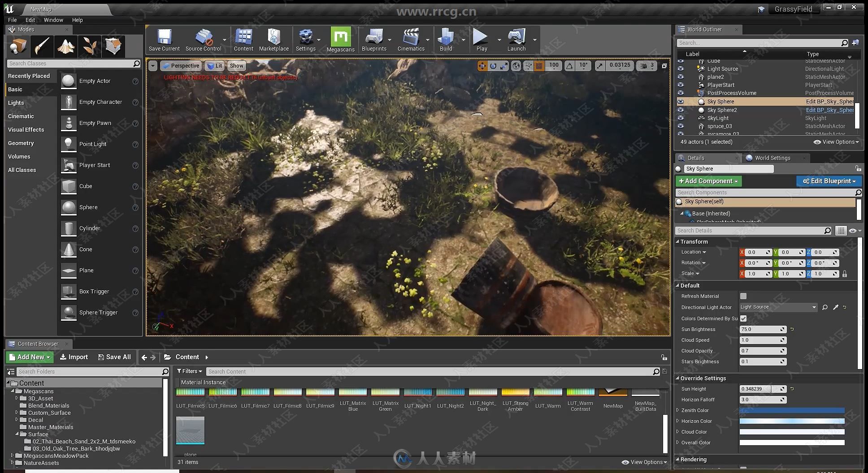Click the Build lighting icon
The width and height of the screenshot is (868, 473).
coord(446,40)
